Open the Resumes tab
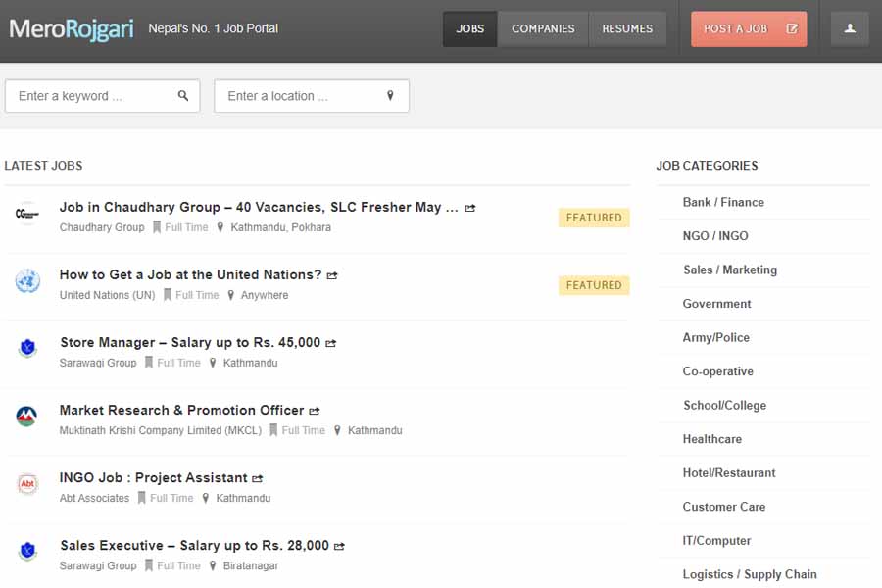The image size is (882, 588). [627, 29]
